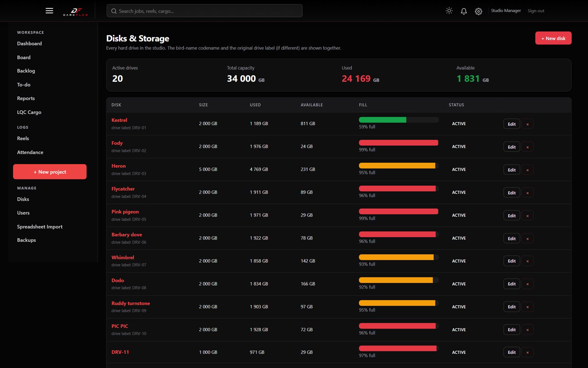Viewport: 588px width, 368px height.
Task: Open notifications bell
Action: click(464, 11)
